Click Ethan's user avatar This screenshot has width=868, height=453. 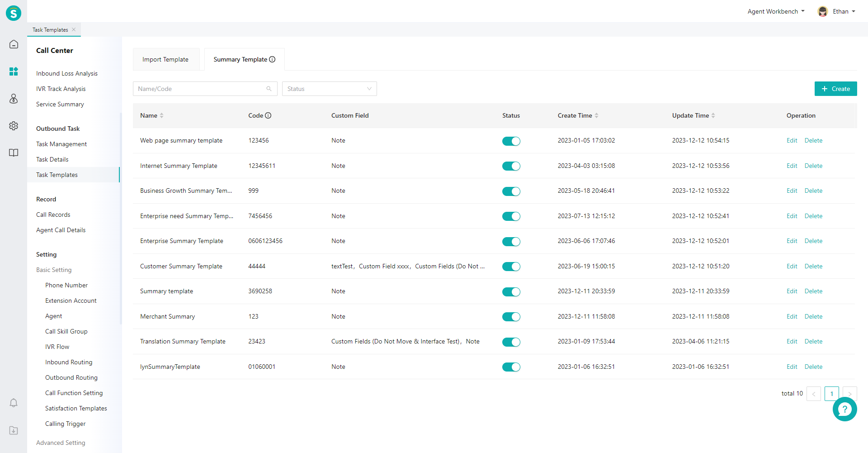823,11
